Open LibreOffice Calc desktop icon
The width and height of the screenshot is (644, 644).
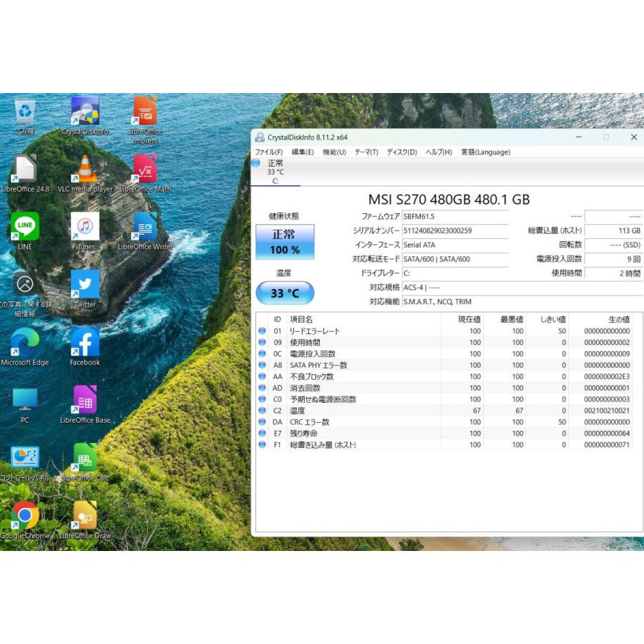(84, 459)
